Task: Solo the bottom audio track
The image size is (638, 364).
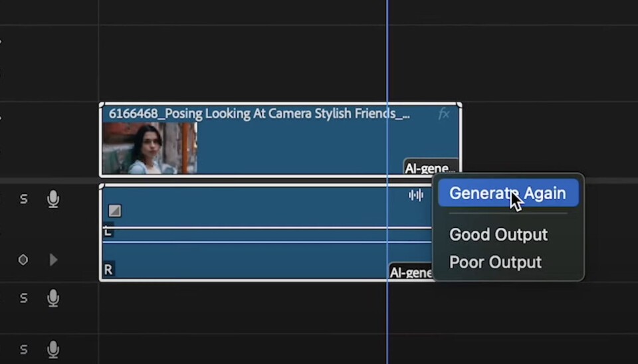Action: tap(23, 349)
